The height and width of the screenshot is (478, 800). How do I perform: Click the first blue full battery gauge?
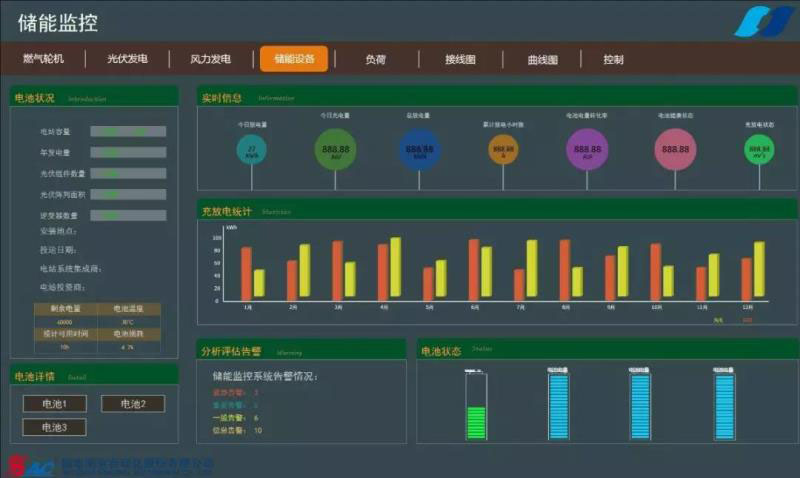pos(558,407)
